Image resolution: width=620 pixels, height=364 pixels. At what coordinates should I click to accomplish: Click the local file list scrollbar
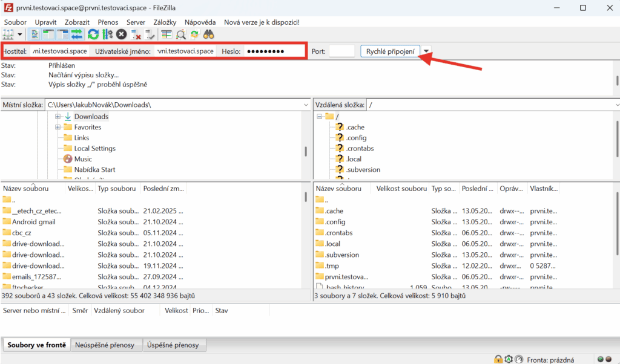point(306,197)
